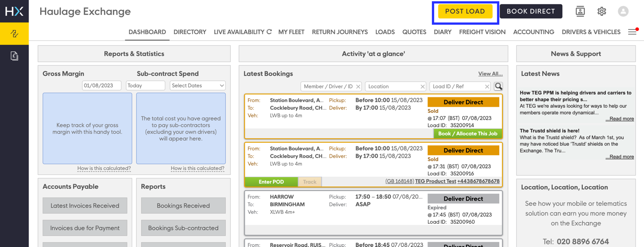Image resolution: width=644 pixels, height=247 pixels.
Task: Click the Location search input field
Action: click(391, 87)
